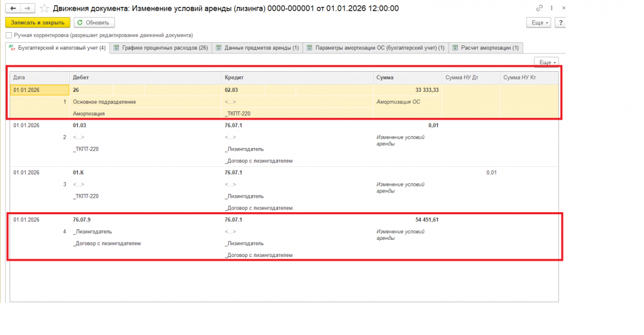
Task: Click the 'Дебет' column header
Action: [145, 77]
